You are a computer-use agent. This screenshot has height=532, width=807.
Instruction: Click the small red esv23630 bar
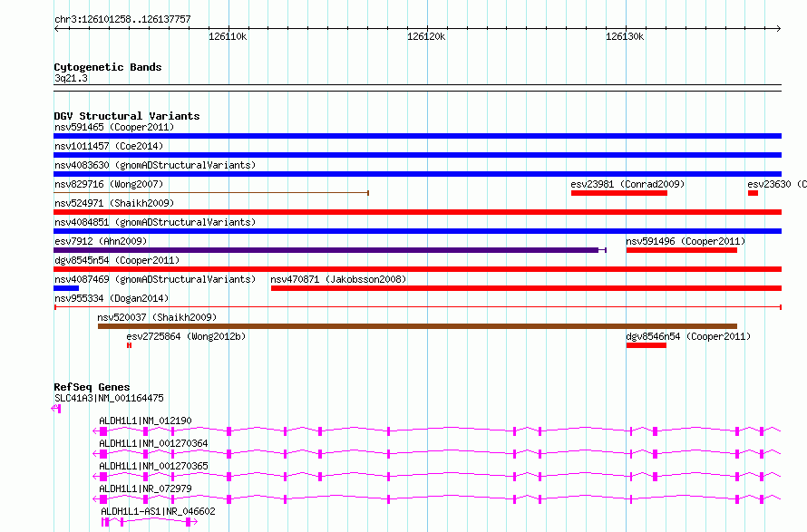pyautogui.click(x=753, y=193)
